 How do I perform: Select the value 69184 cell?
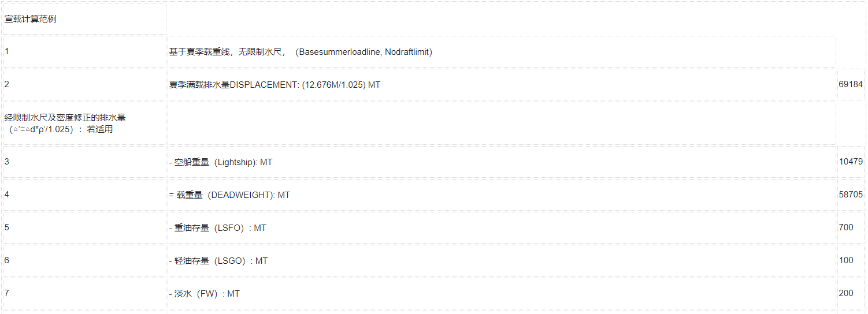tap(851, 84)
